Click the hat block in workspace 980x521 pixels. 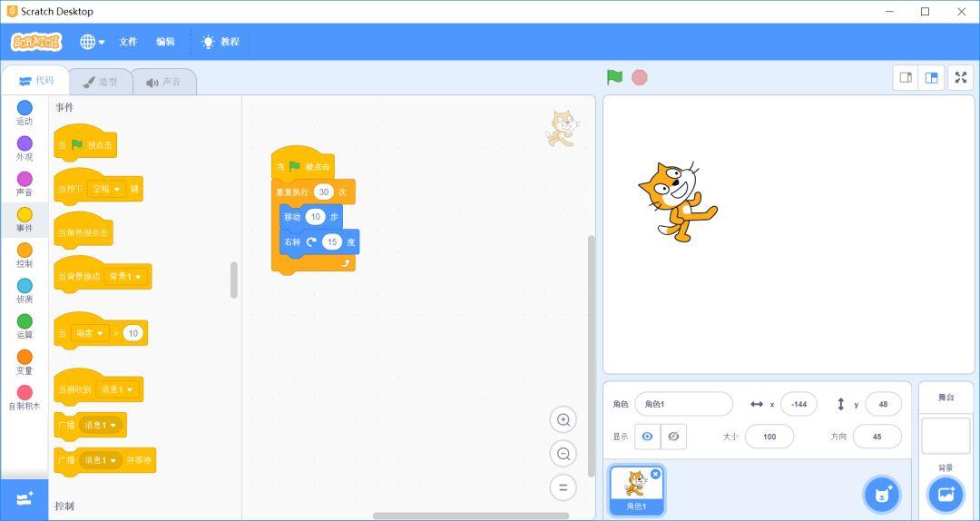pos(303,162)
